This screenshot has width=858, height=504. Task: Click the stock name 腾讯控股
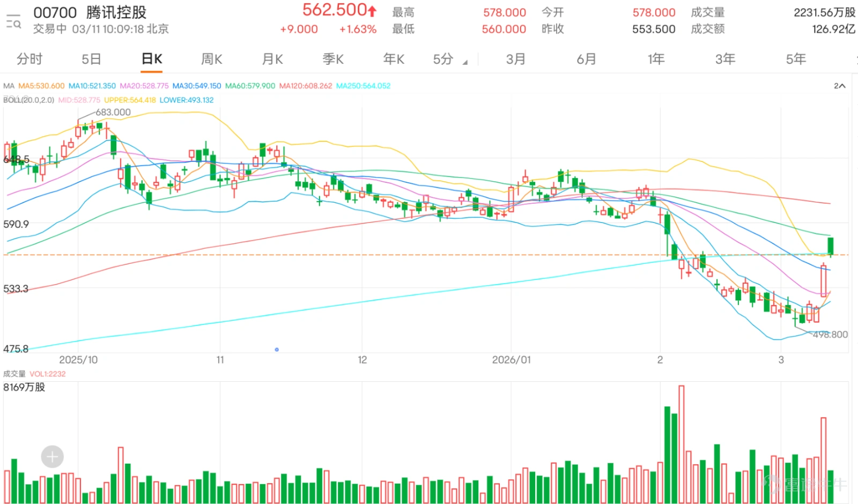116,12
